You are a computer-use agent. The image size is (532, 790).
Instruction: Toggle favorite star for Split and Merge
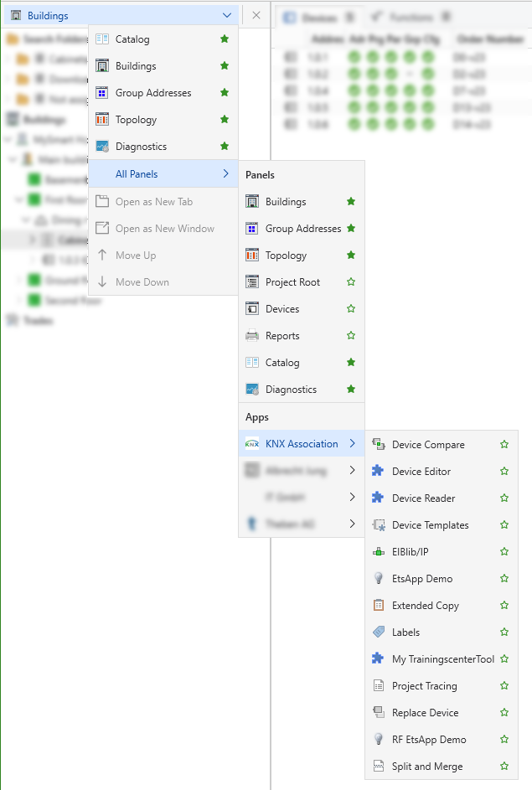pos(504,766)
